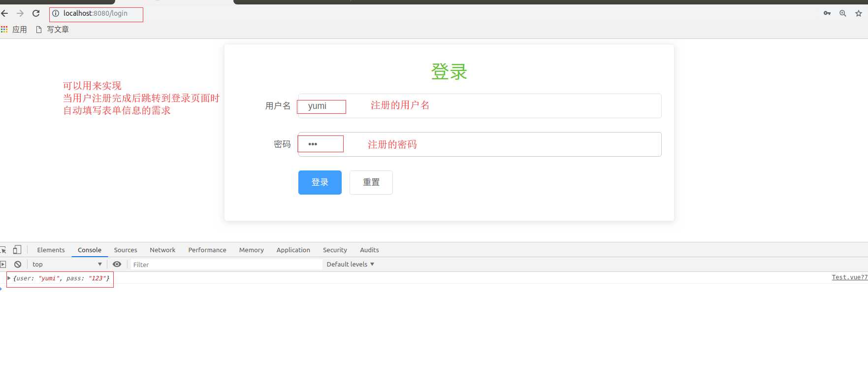Open the top context dropdown

click(x=67, y=265)
